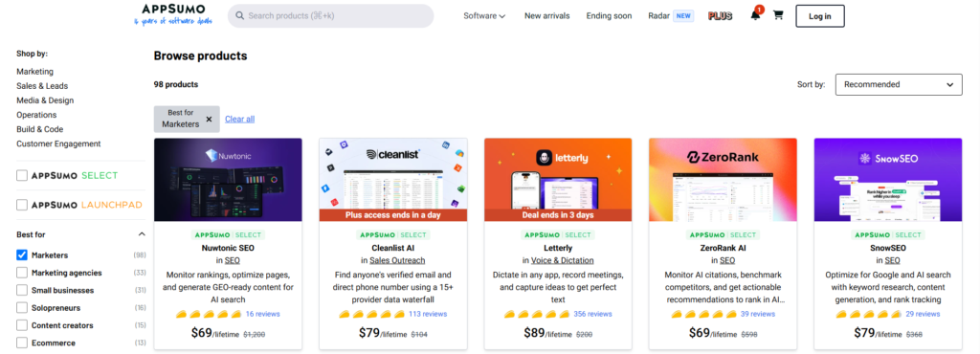The image size is (980, 354).
Task: Go to Ending soon
Action: pyautogui.click(x=609, y=15)
